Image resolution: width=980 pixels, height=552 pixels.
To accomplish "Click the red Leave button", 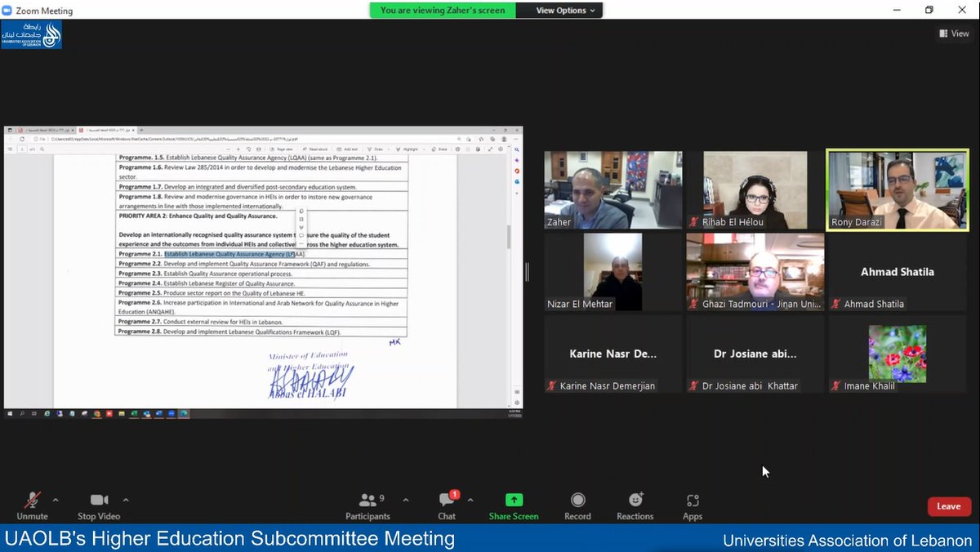I will click(x=948, y=506).
